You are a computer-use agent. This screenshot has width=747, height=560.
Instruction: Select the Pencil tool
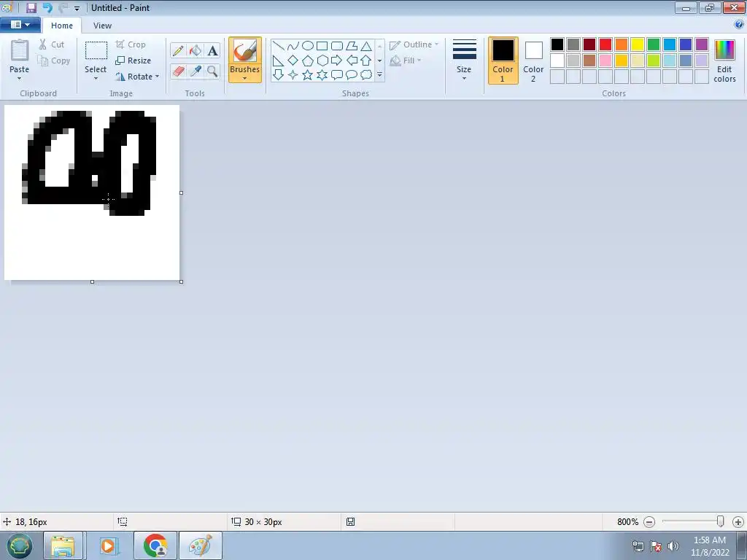pos(178,50)
